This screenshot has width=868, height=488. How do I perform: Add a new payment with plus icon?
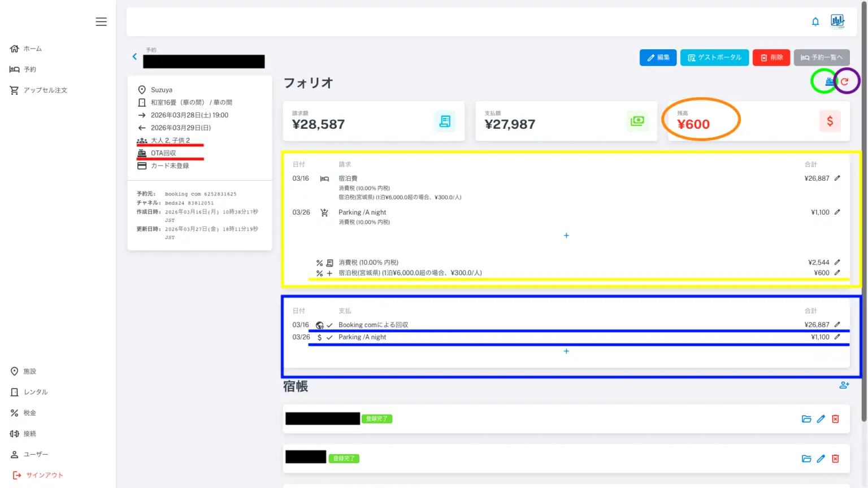coord(566,351)
